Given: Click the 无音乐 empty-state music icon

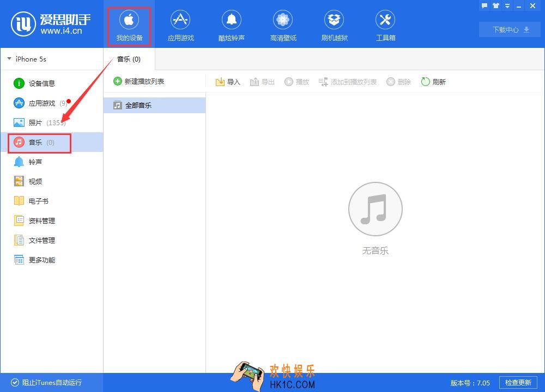Looking at the screenshot, I should [x=376, y=209].
